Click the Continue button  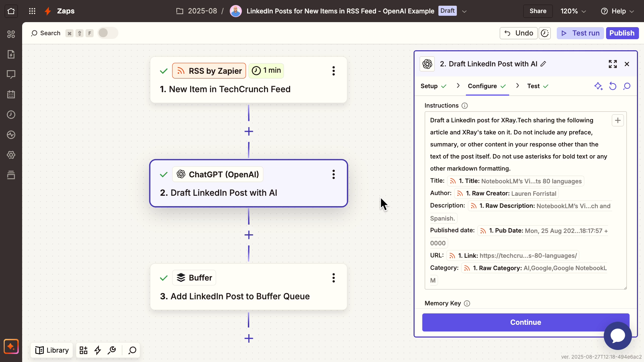click(525, 322)
